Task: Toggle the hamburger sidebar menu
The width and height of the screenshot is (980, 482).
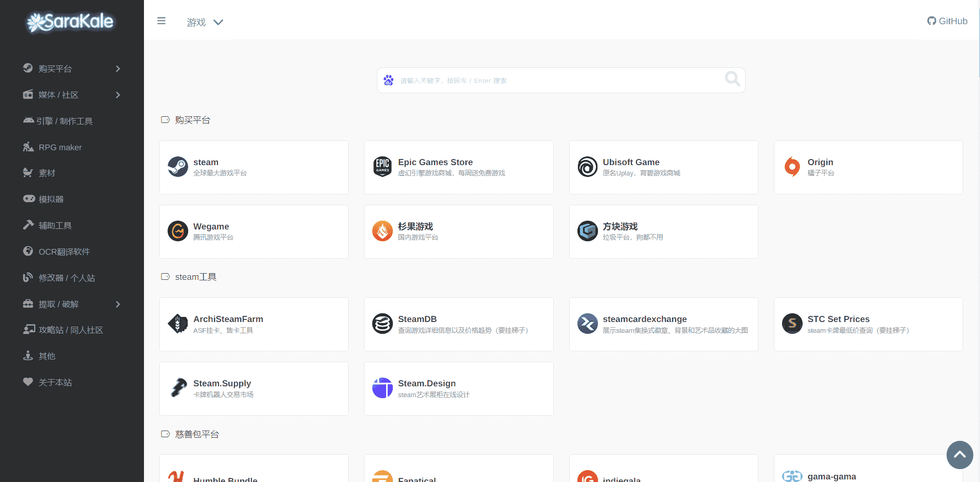Action: [161, 21]
